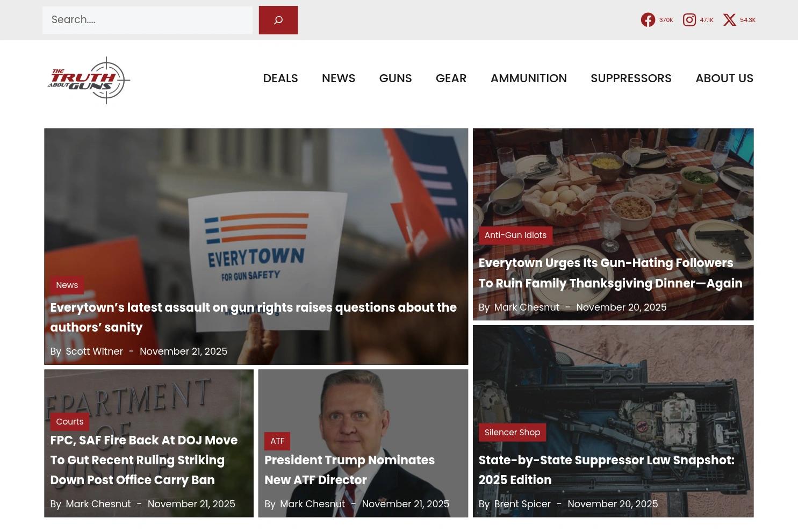The width and height of the screenshot is (798, 532).
Task: Open Mark Chesnut link on Thanksgiving article
Action: 527,307
